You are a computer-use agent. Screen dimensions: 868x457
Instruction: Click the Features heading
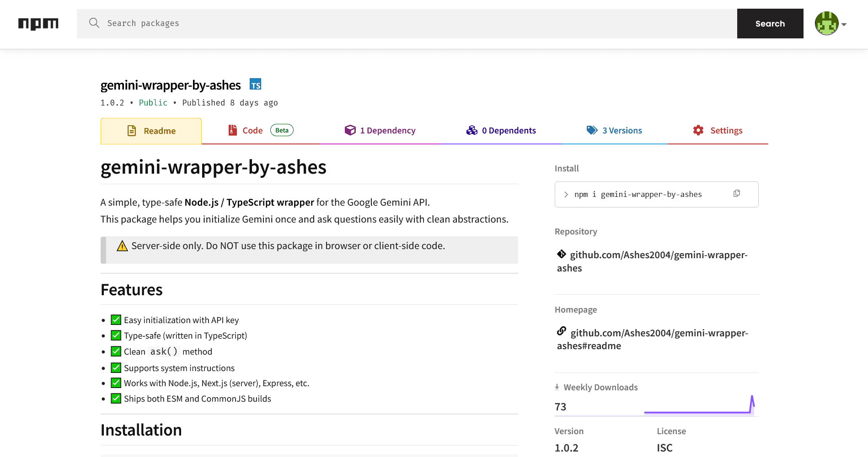(132, 290)
